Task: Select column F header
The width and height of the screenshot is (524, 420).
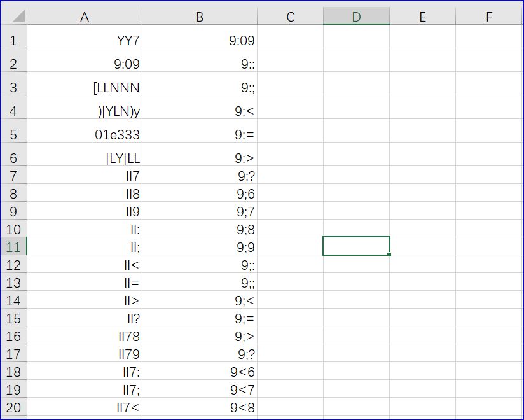Action: click(489, 17)
